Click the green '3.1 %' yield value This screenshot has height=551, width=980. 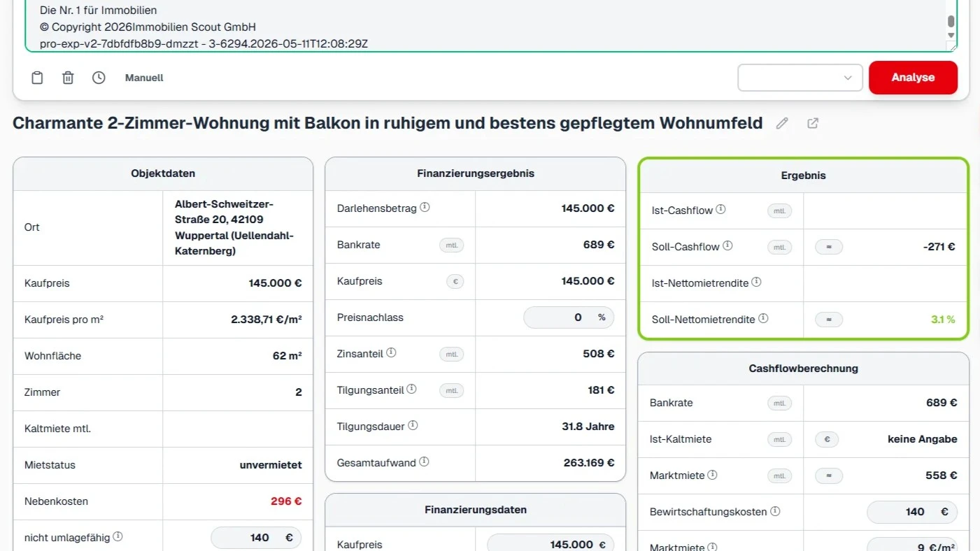[x=943, y=320]
